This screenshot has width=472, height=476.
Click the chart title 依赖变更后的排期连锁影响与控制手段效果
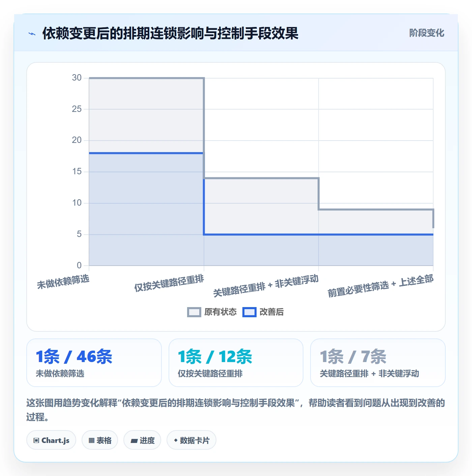[170, 33]
